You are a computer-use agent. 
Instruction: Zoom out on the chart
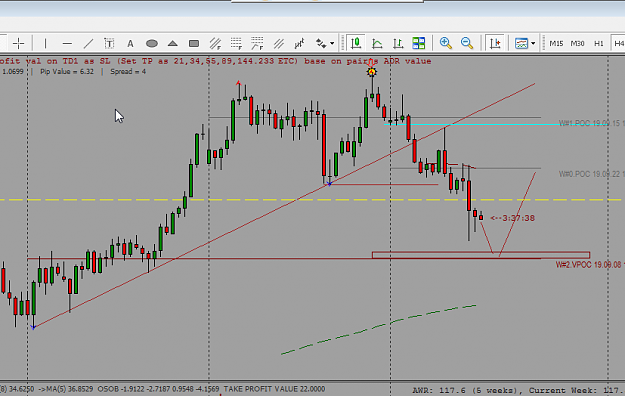[x=467, y=43]
